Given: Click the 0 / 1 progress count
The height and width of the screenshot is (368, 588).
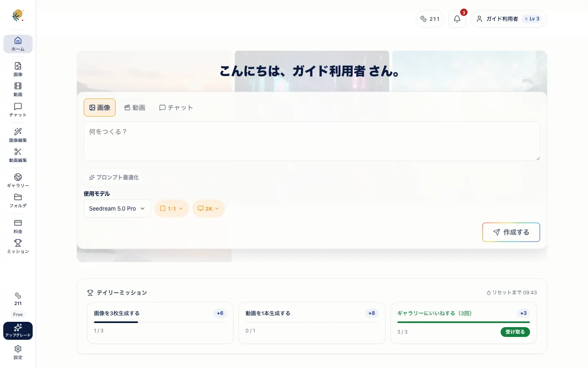Looking at the screenshot, I should (250, 331).
